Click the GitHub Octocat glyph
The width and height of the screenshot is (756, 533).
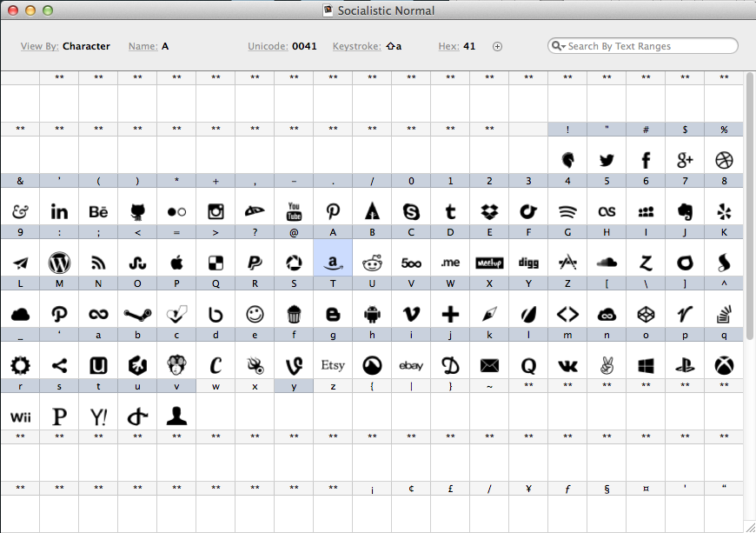point(137,210)
